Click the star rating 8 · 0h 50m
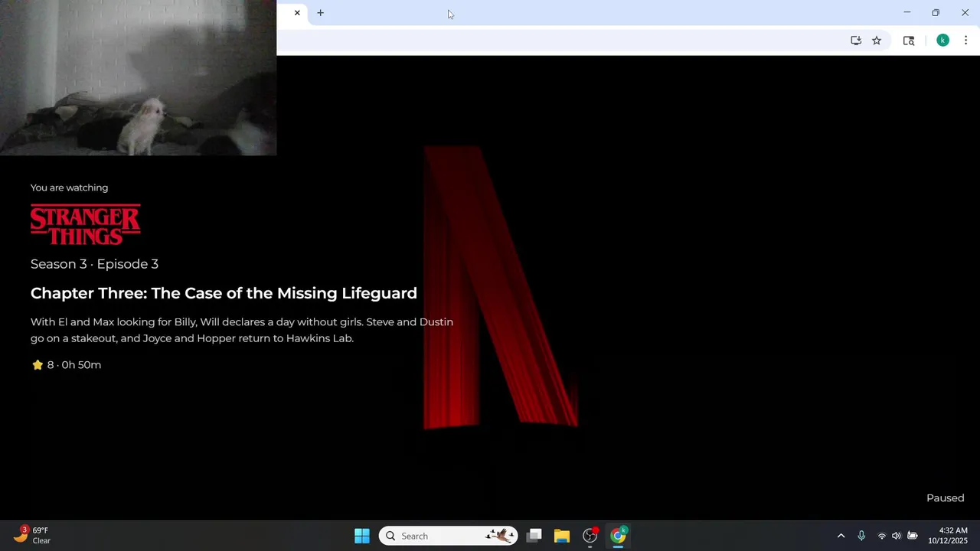 [66, 365]
